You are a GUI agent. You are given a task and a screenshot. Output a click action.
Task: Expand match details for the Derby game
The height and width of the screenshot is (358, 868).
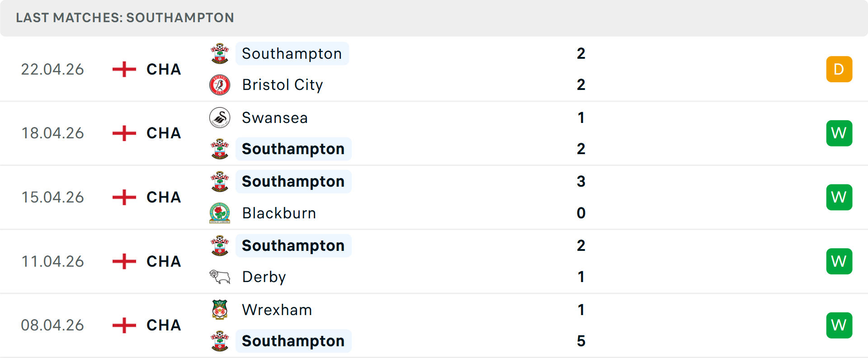point(434,261)
